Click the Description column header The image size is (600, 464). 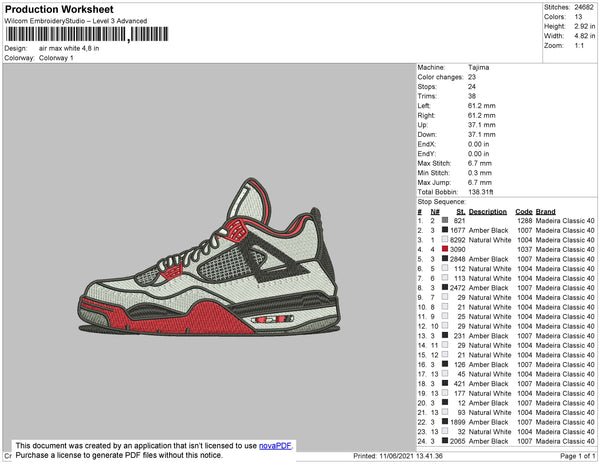tap(488, 212)
